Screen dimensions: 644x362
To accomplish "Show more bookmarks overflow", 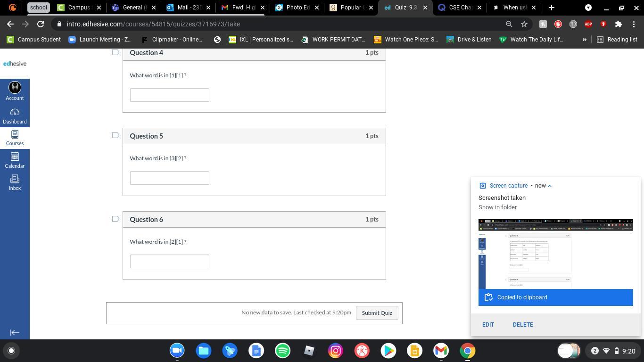I will click(585, 40).
